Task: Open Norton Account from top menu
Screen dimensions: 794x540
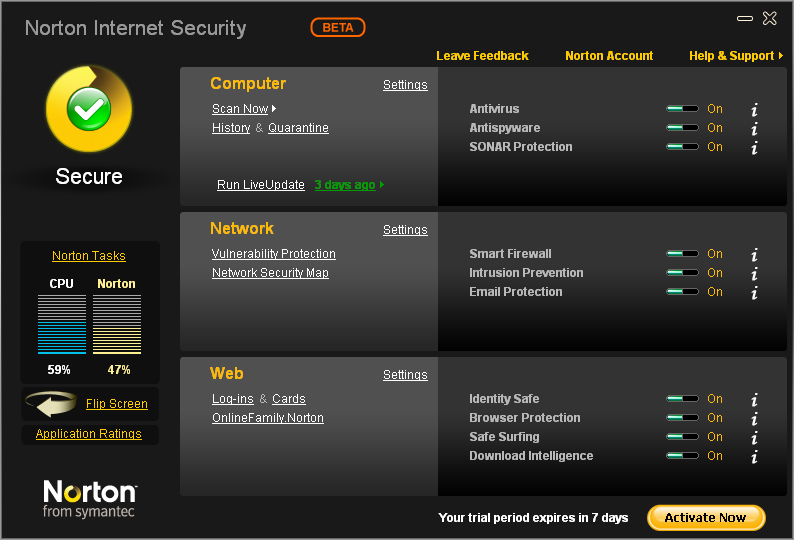Action: [x=609, y=56]
